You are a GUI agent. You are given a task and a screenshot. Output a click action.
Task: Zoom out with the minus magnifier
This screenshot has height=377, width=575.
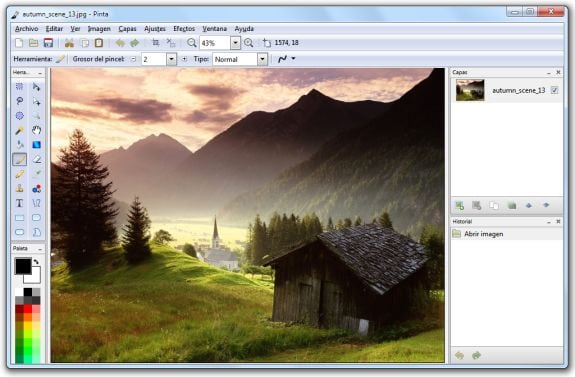[191, 43]
